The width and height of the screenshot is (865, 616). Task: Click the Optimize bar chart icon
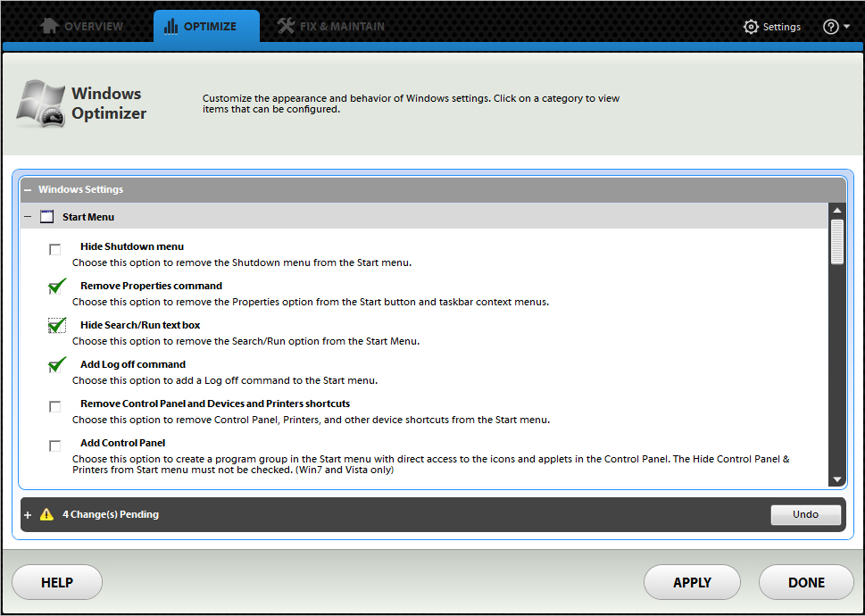click(x=171, y=26)
